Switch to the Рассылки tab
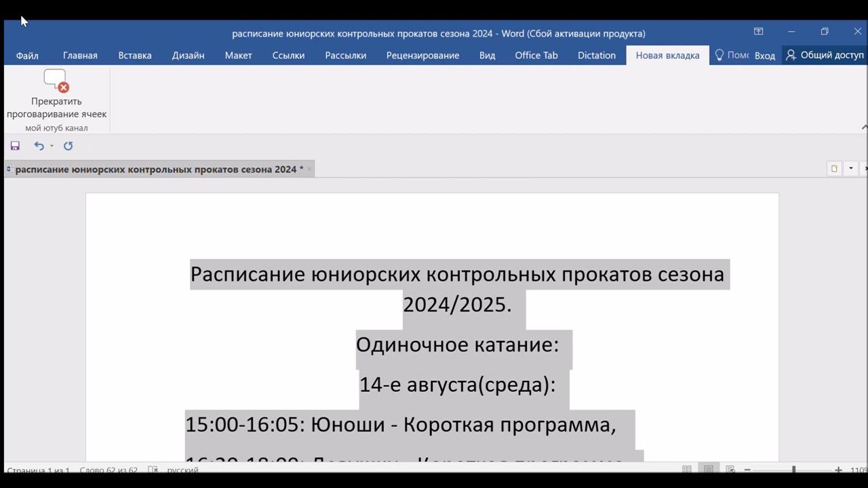 pyautogui.click(x=345, y=56)
